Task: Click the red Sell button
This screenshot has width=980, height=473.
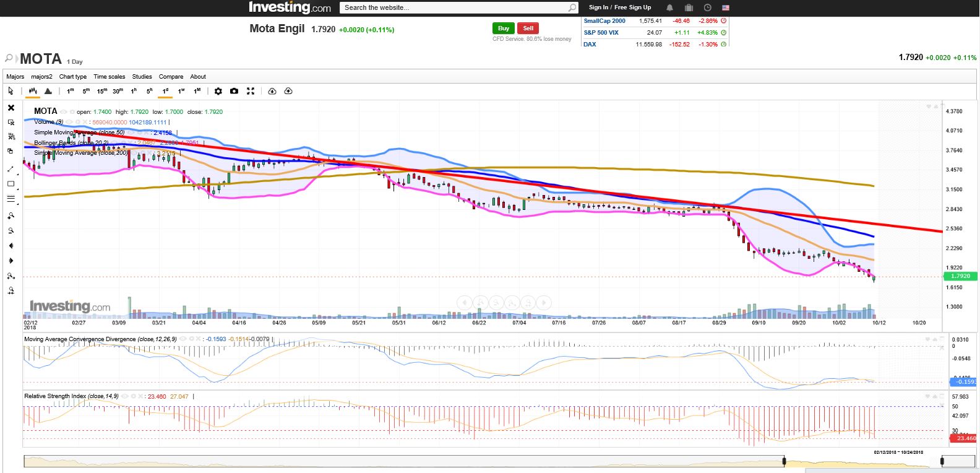Action: tap(528, 28)
